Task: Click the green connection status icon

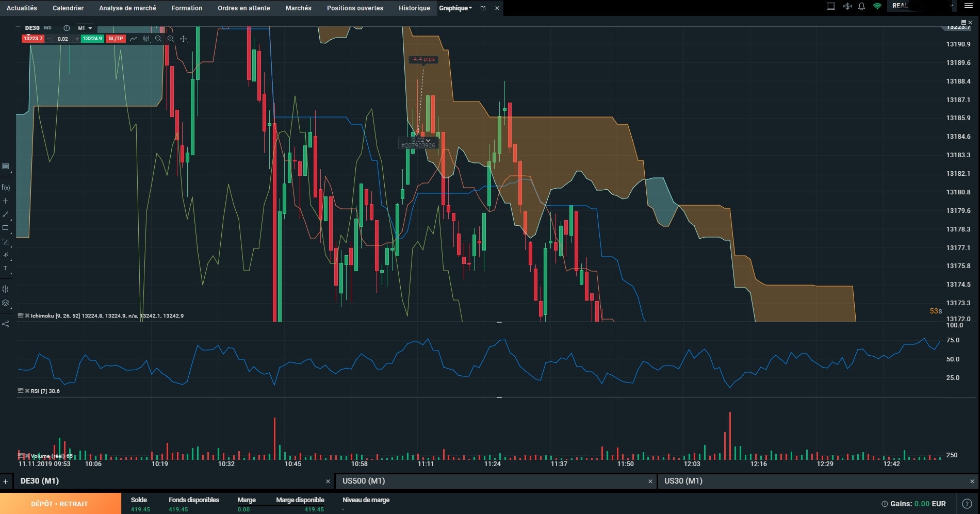Action: point(877,6)
